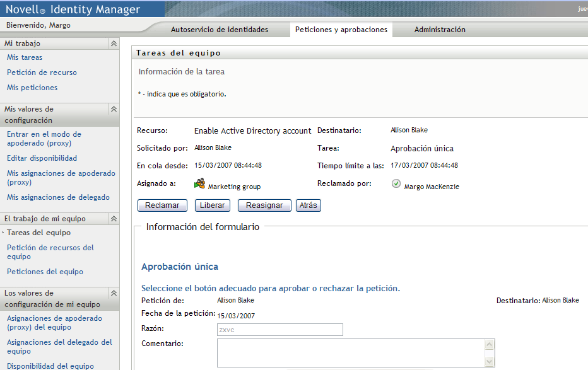
Task: Open the Administración tab
Action: coord(440,30)
